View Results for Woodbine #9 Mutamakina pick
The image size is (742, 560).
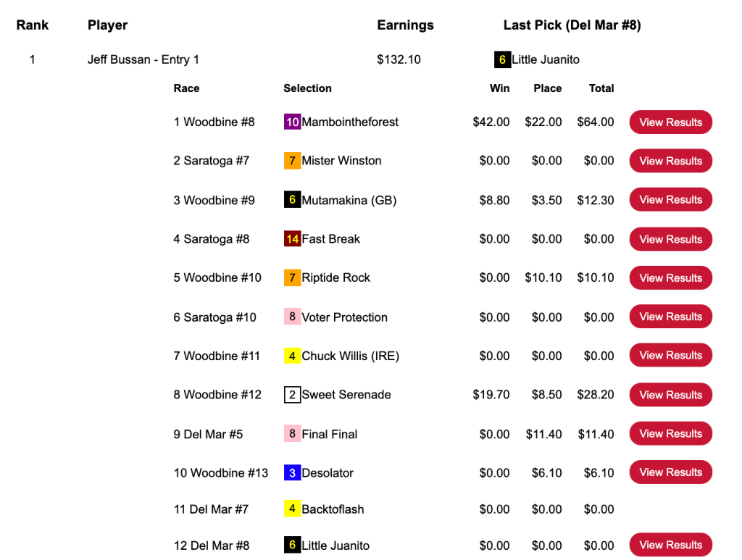click(x=670, y=200)
